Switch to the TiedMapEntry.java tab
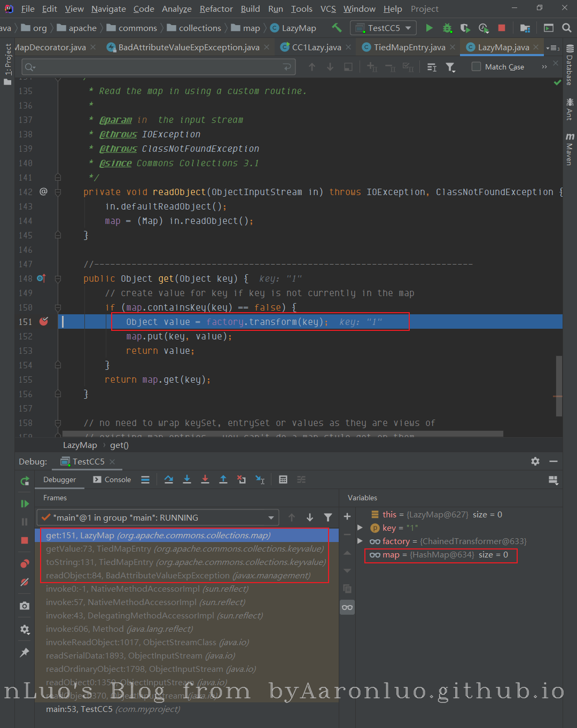The image size is (577, 728). [409, 47]
